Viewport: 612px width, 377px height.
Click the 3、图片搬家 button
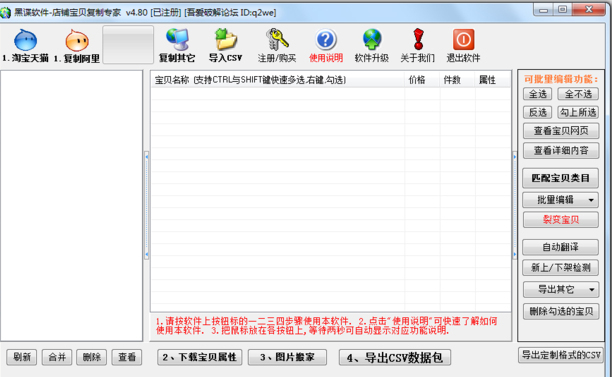[287, 357]
